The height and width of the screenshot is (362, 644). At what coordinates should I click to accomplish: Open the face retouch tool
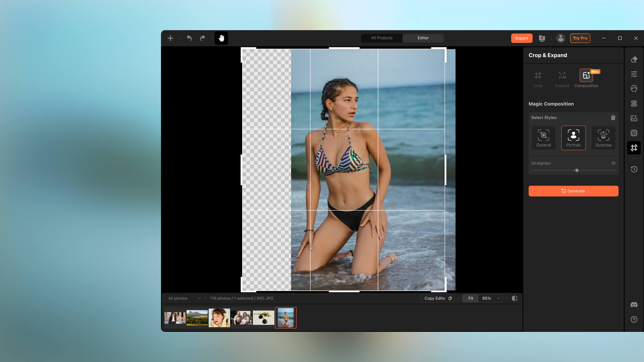(634, 89)
